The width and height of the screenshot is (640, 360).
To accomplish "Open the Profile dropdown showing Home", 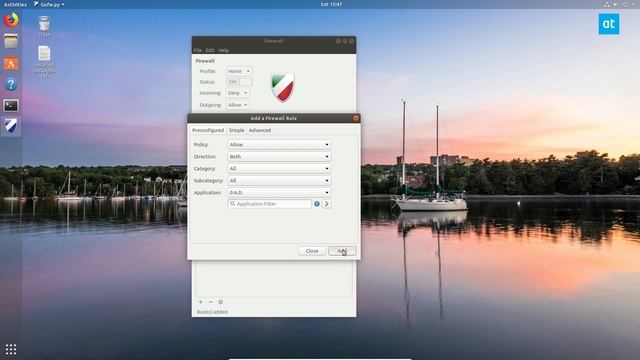I will point(239,71).
